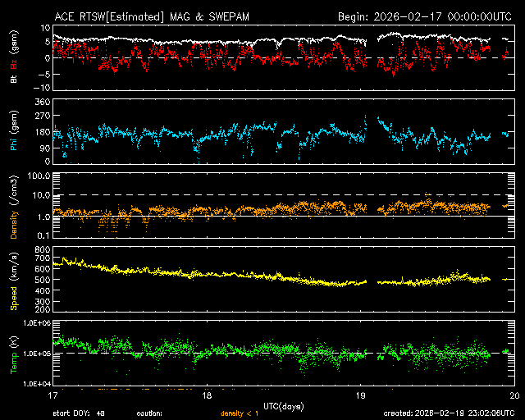Screen dimensions: 525x420
Task: Click the Speed (km/s) axis label
Action: tap(14, 280)
